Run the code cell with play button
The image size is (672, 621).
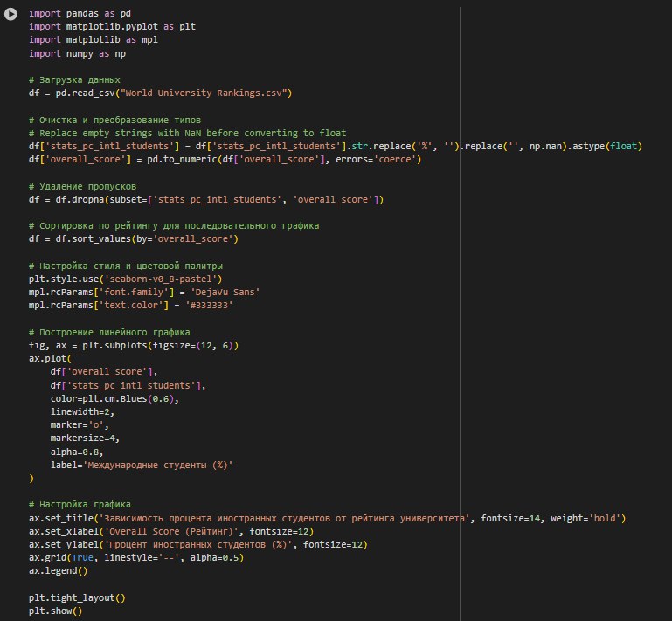[10, 14]
